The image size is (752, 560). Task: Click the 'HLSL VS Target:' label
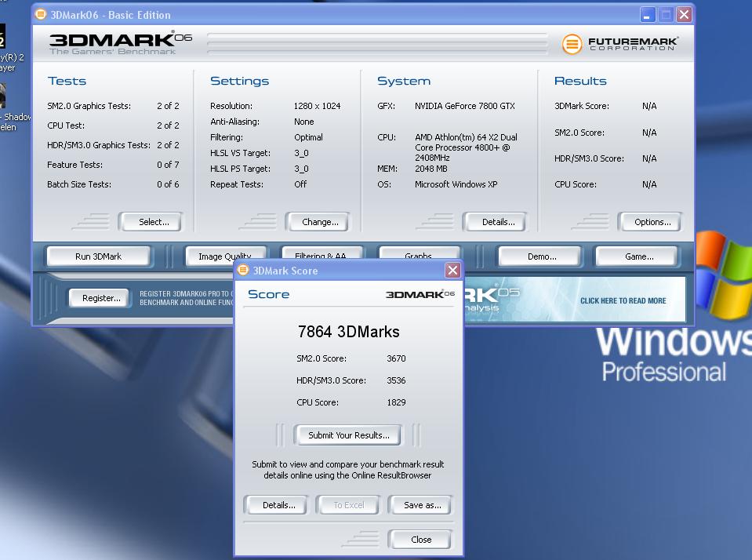pos(240,153)
